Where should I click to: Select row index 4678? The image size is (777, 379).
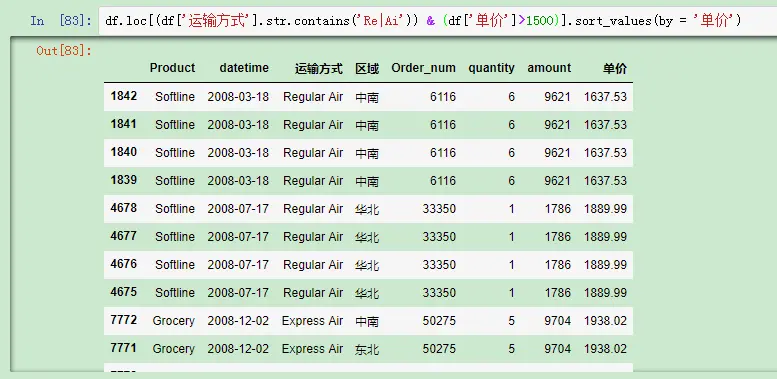[x=124, y=208]
